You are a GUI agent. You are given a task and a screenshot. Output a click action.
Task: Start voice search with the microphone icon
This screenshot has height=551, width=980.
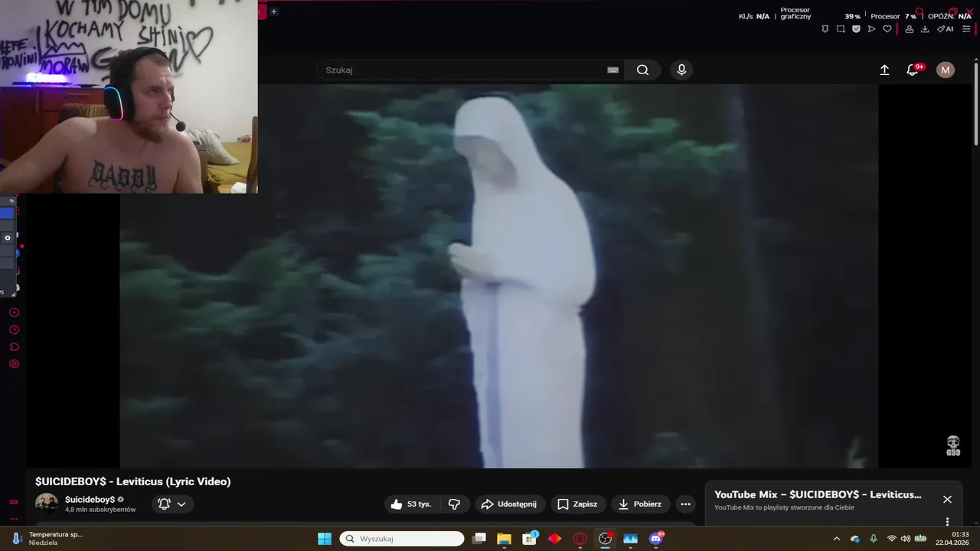681,70
